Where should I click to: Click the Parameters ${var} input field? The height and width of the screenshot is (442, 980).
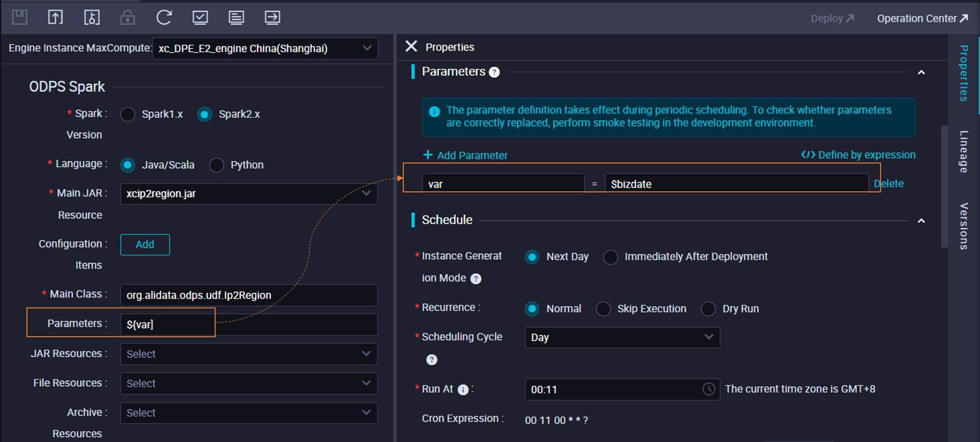[x=249, y=325]
